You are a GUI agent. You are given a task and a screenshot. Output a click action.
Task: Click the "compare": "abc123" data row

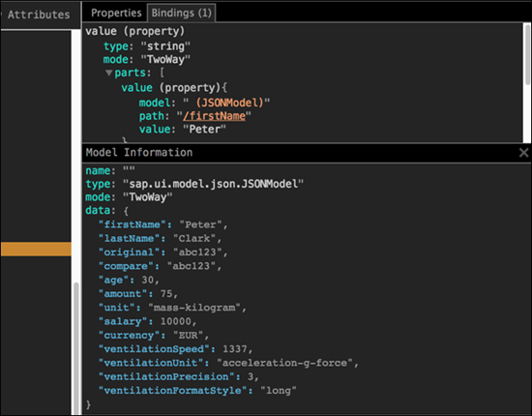[160, 266]
